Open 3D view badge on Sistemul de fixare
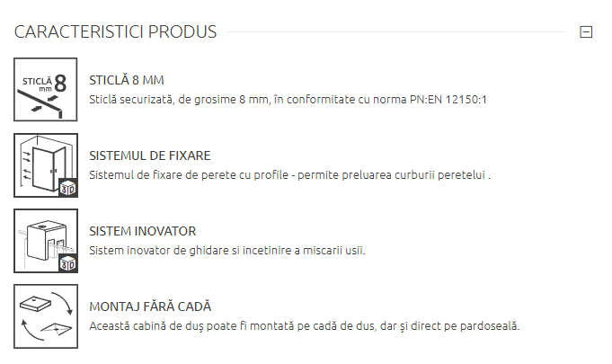This screenshot has width=612, height=364. pyautogui.click(x=68, y=187)
